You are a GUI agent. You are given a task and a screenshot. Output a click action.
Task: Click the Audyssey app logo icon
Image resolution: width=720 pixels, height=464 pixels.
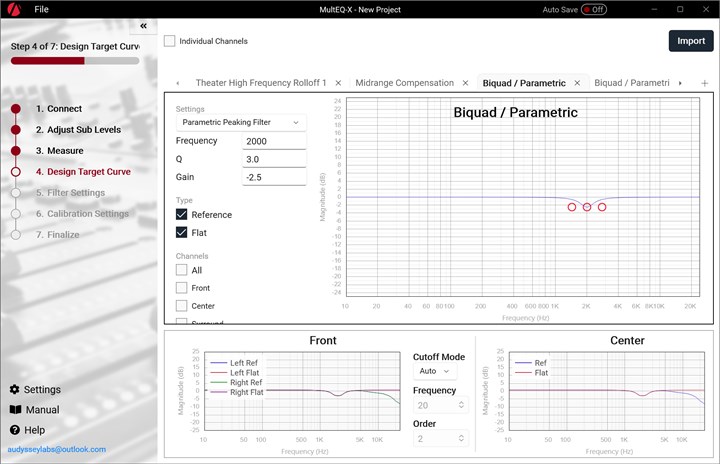click(x=14, y=9)
